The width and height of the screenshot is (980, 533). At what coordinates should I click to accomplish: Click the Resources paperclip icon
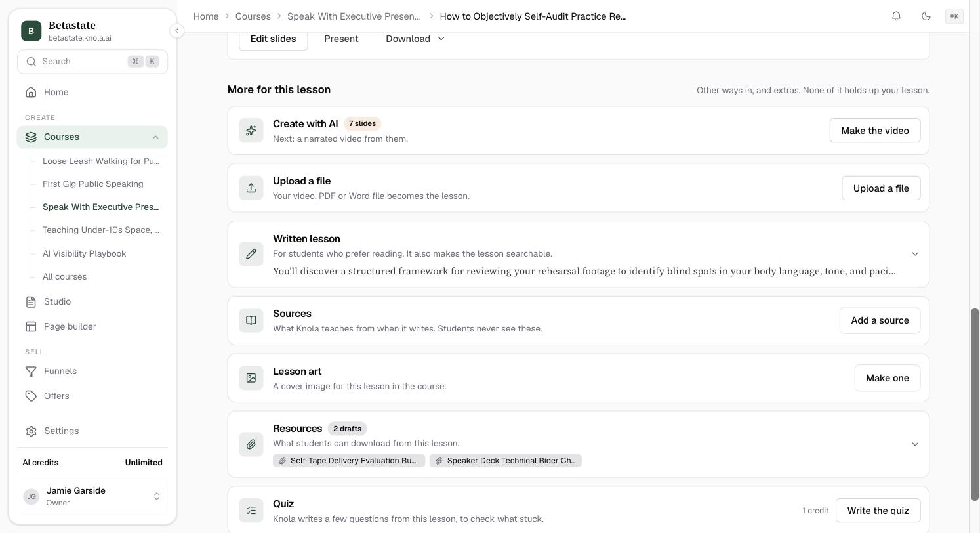pos(251,444)
